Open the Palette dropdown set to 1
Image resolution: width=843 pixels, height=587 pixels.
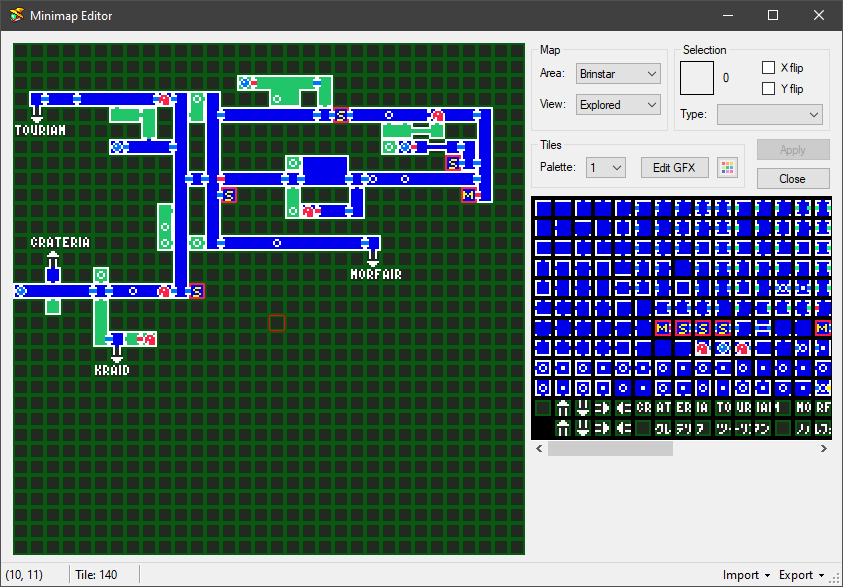606,168
